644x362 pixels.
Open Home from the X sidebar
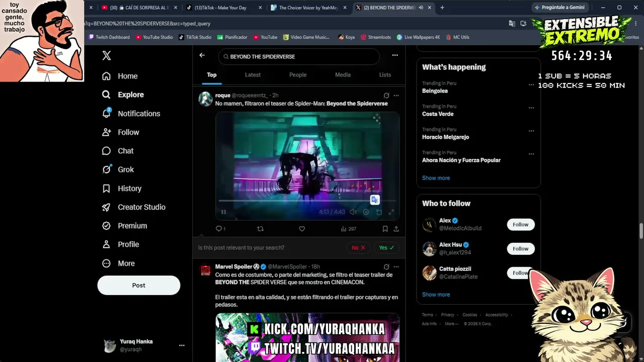coord(120,76)
